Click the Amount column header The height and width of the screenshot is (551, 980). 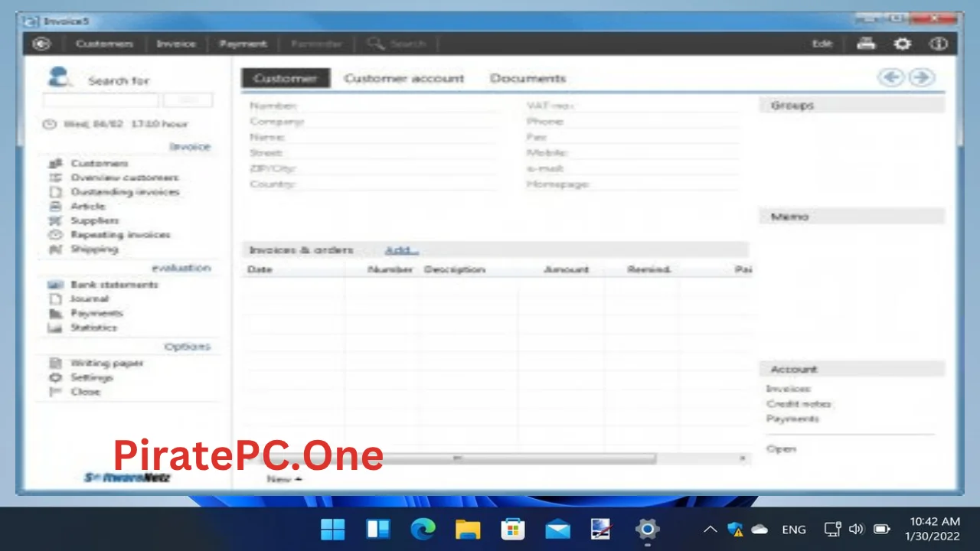click(x=566, y=269)
